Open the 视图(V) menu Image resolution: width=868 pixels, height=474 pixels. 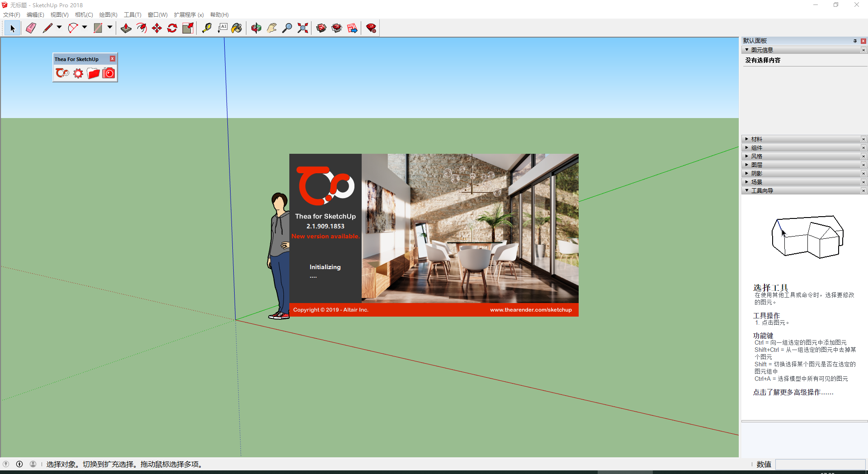click(x=59, y=15)
